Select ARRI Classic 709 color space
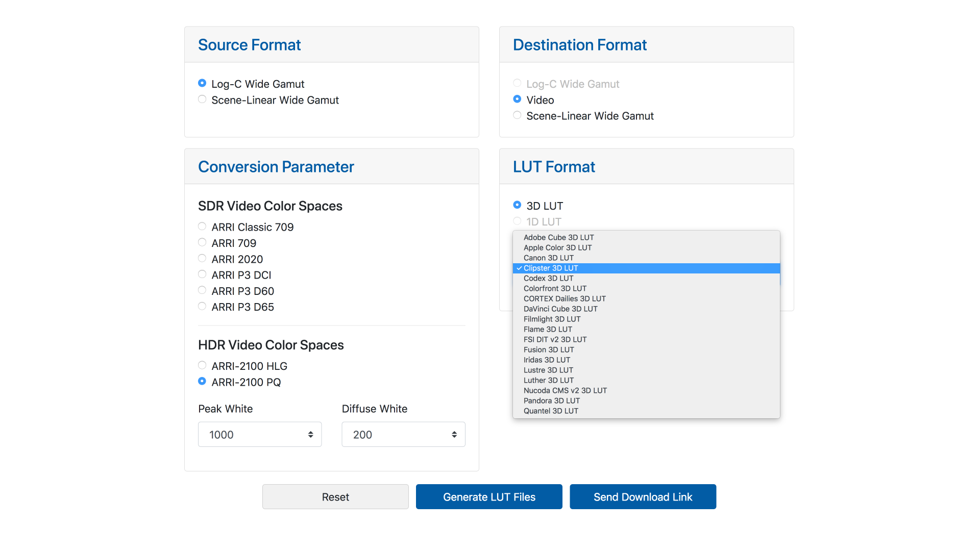 tap(202, 227)
